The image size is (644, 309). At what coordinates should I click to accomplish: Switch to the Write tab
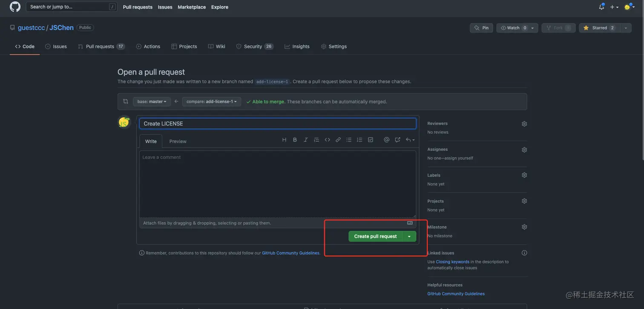(x=151, y=141)
